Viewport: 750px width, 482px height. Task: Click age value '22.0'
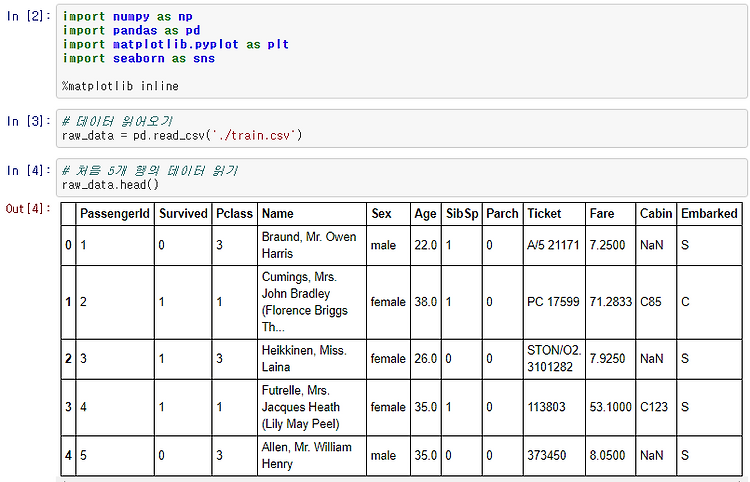point(426,245)
